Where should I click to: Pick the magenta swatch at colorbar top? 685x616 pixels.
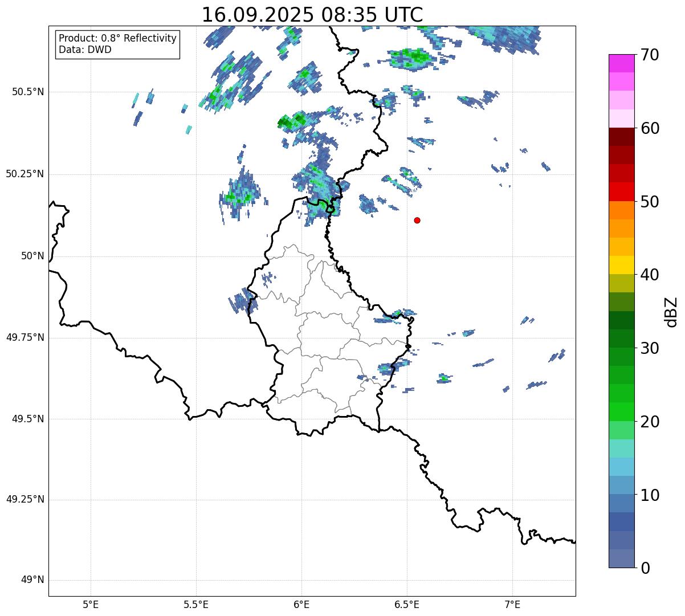(621, 63)
